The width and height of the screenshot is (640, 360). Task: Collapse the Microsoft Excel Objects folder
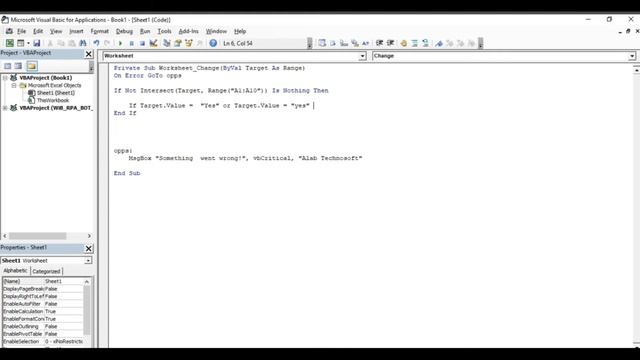click(13, 85)
